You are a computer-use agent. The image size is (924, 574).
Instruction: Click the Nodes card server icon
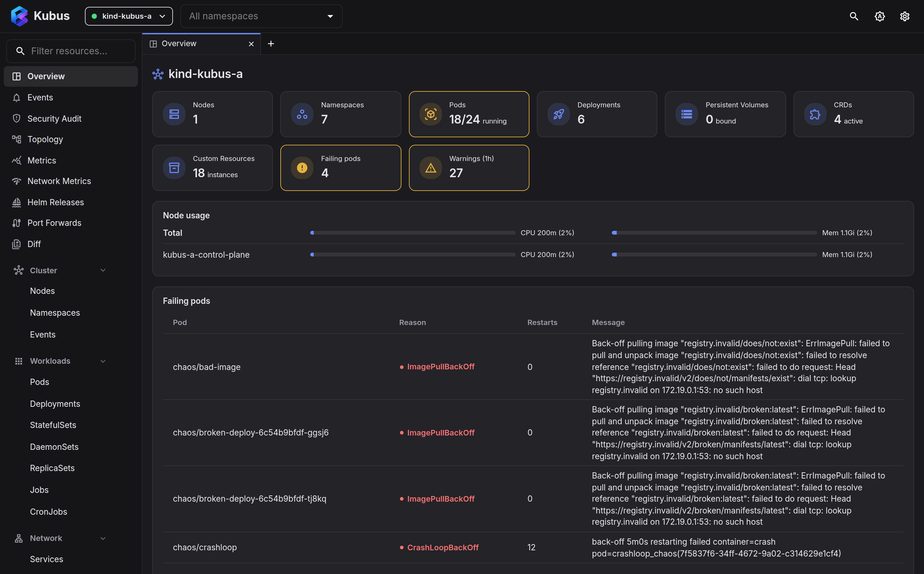point(174,114)
